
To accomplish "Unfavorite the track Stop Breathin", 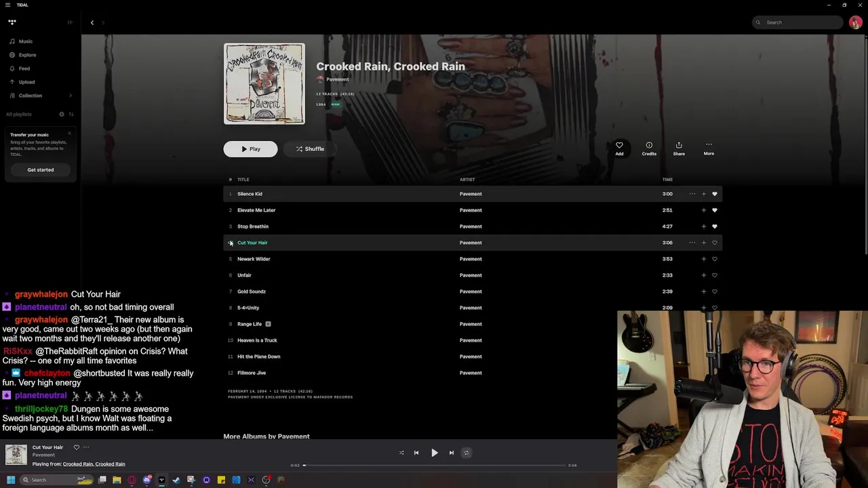I will point(715,226).
